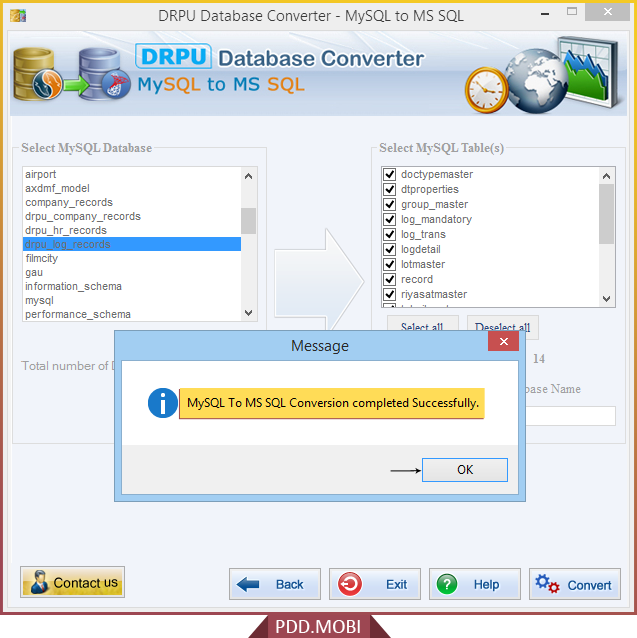Click the person icon on Contact us
Viewport: 637px width, 638px height.
[39, 582]
